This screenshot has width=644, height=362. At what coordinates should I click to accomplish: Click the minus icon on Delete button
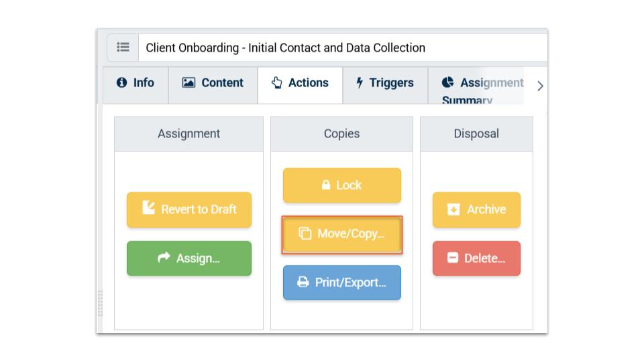point(452,258)
